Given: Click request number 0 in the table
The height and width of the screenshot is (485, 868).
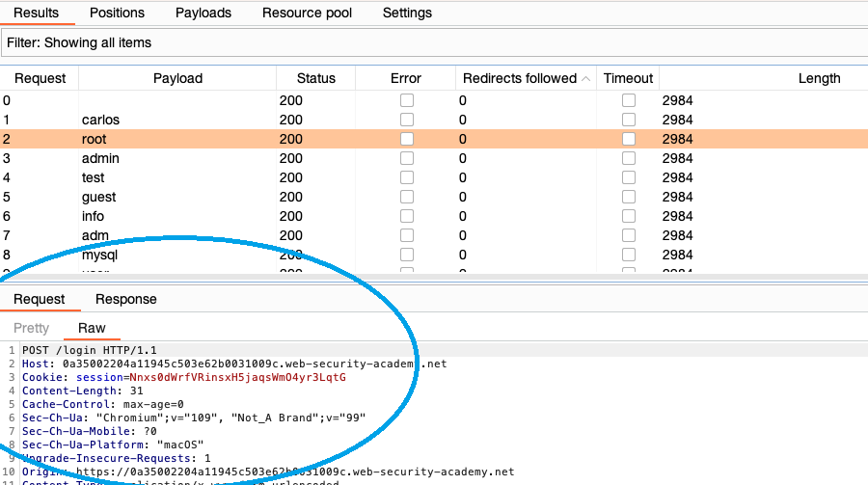Looking at the screenshot, I should coord(7,100).
